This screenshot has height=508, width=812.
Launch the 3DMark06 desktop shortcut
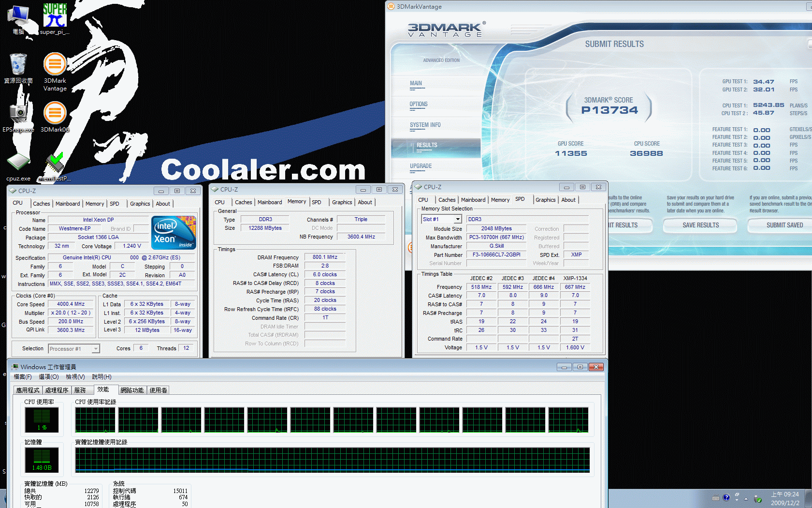pyautogui.click(x=55, y=117)
